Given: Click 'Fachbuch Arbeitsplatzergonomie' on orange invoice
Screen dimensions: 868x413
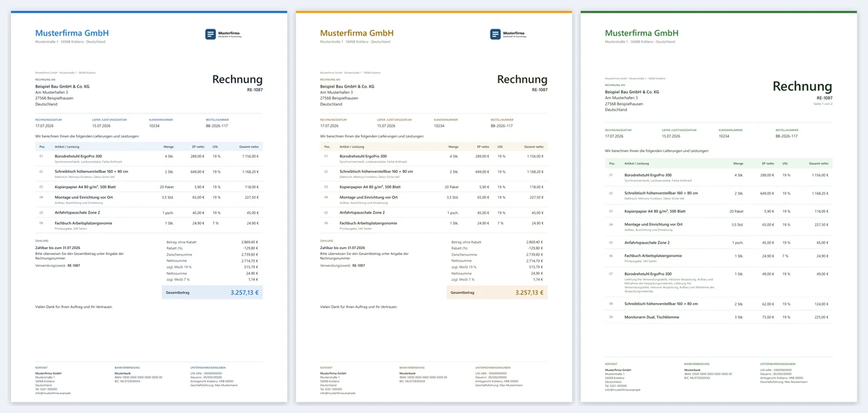Looking at the screenshot, I should coord(368,223).
